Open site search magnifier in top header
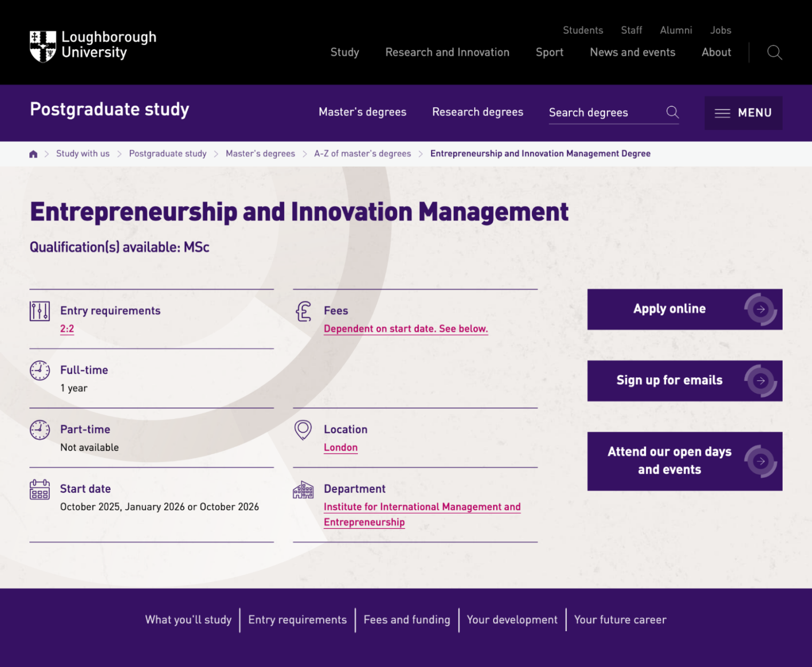Image resolution: width=812 pixels, height=667 pixels. pyautogui.click(x=775, y=52)
